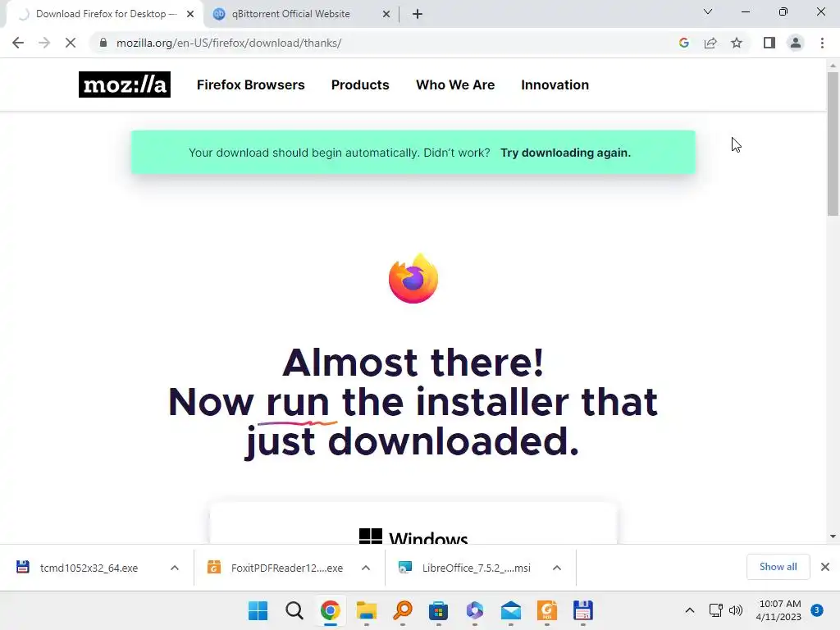
Task: Open Foxit PDF Reader from the taskbar
Action: point(547,610)
